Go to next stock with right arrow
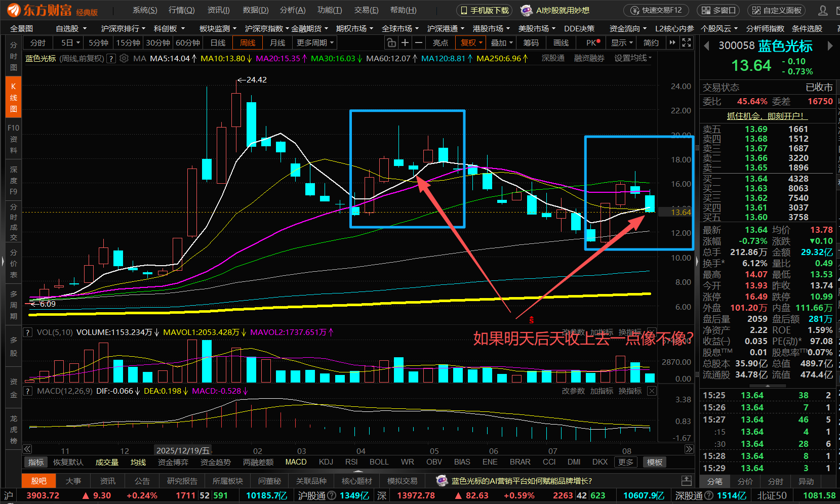 tap(830, 46)
